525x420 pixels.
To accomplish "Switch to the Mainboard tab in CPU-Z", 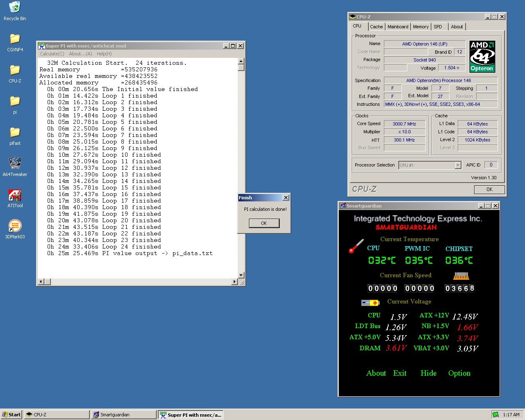I will click(398, 27).
